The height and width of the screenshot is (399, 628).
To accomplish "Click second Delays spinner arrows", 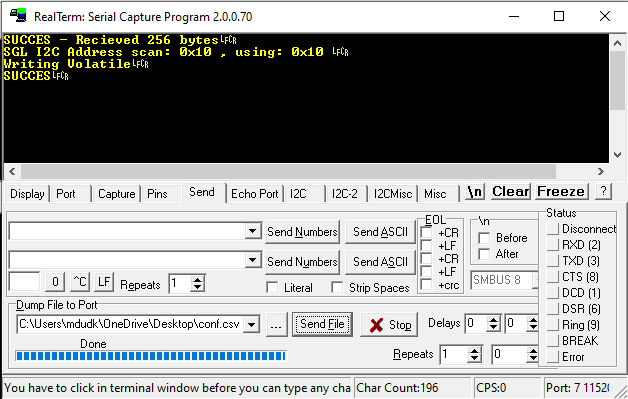I will pyautogui.click(x=533, y=324).
